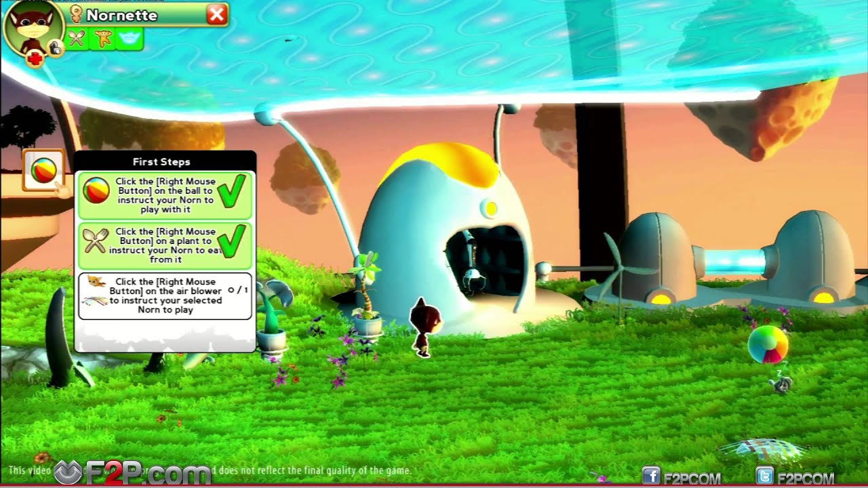Click the blue Norn face mood icon
Screen dimensions: 868x488
click(130, 39)
